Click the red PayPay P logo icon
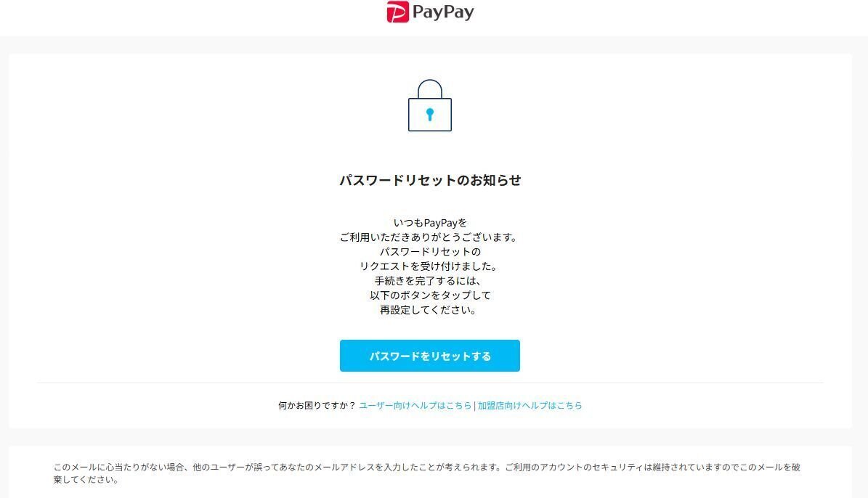The width and height of the screenshot is (868, 498). coord(397,12)
